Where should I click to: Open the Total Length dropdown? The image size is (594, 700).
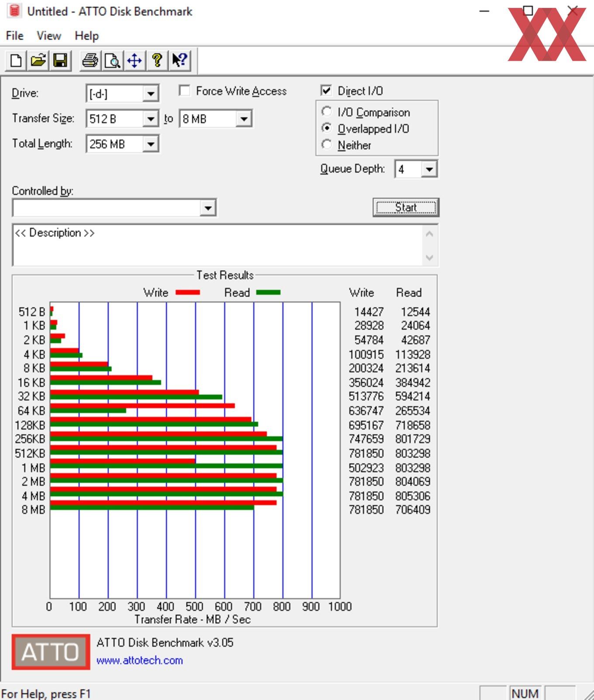tap(150, 144)
